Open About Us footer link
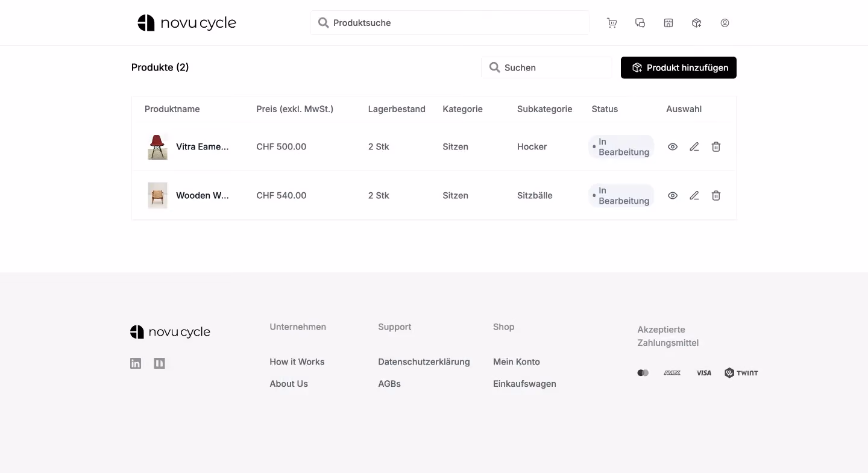 point(289,384)
